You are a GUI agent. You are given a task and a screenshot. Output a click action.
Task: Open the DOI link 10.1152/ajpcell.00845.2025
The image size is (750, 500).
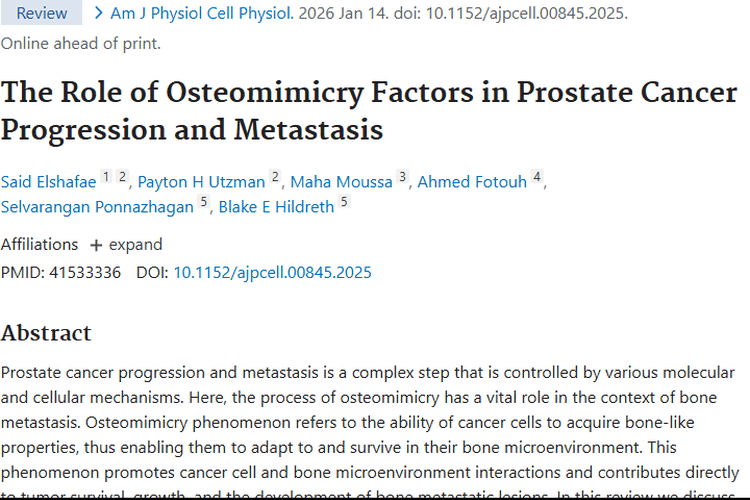click(x=272, y=272)
